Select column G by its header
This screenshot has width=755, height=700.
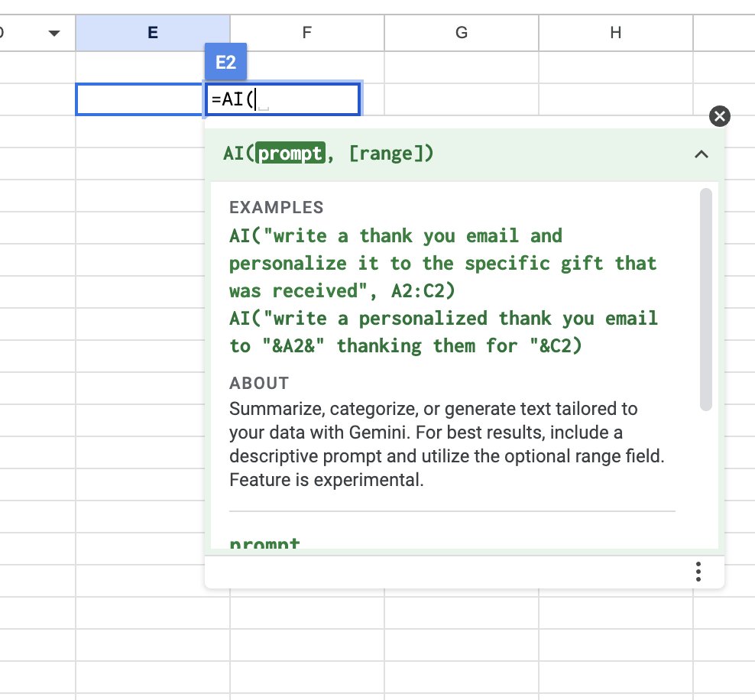[461, 32]
